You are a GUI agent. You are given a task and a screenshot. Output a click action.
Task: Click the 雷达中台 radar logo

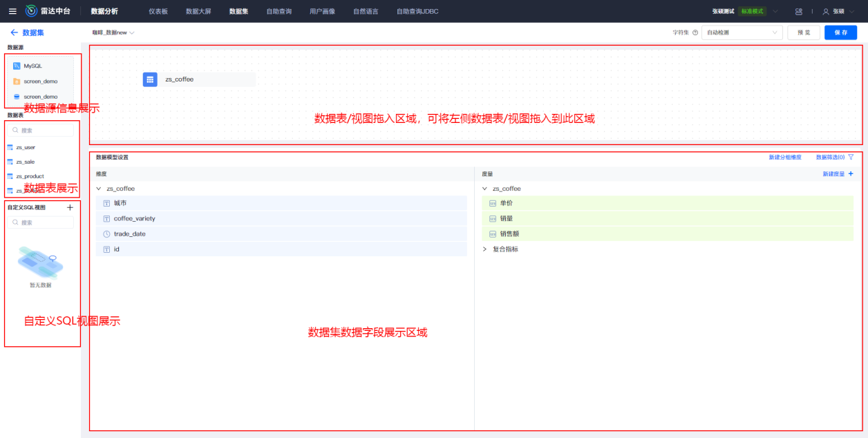point(32,11)
